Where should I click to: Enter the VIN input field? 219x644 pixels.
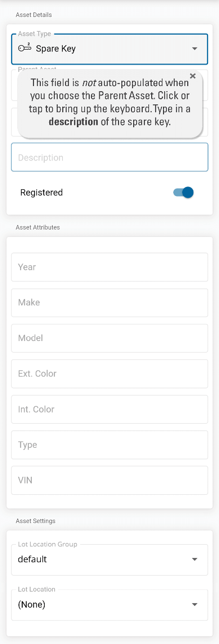pos(109,480)
